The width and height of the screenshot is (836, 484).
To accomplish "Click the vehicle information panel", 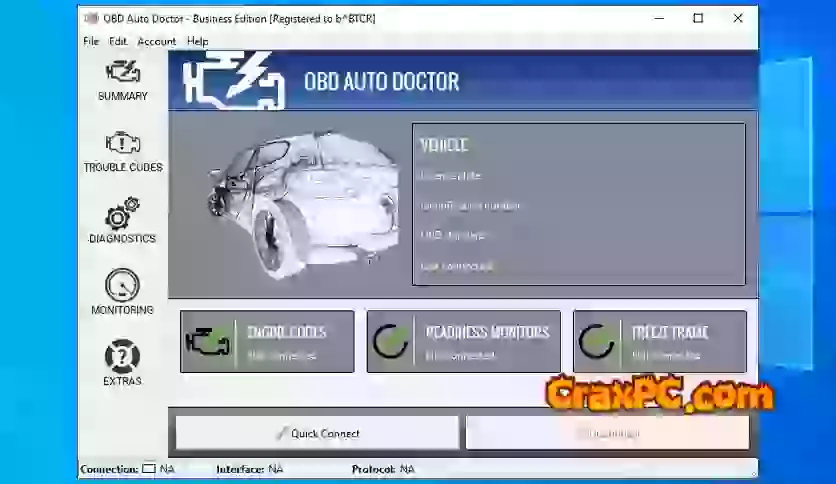I will 578,204.
